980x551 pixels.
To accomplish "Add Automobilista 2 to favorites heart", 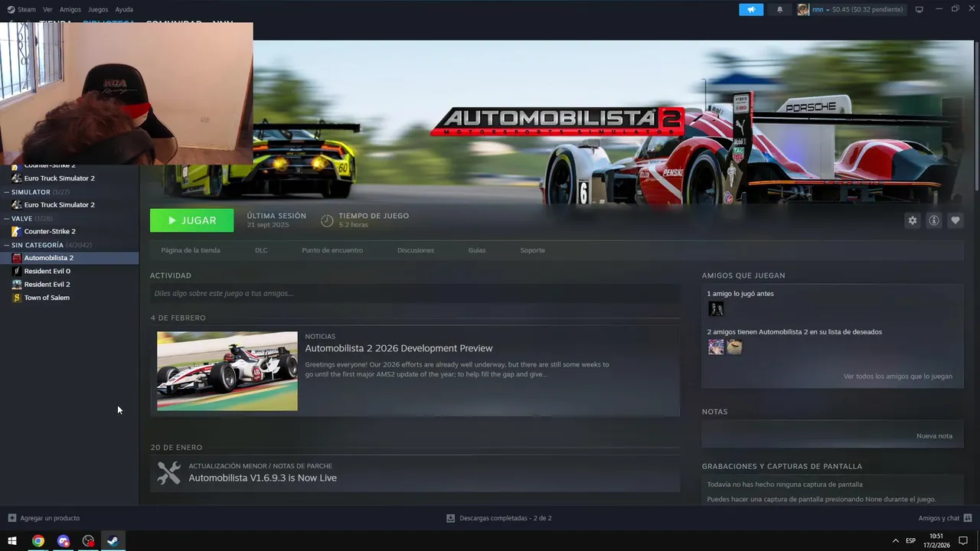I will click(x=955, y=220).
